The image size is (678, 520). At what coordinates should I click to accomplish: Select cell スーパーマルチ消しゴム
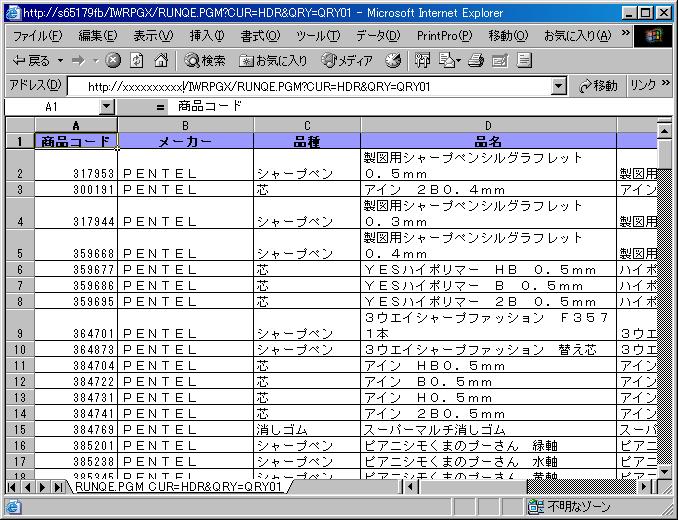click(x=488, y=430)
